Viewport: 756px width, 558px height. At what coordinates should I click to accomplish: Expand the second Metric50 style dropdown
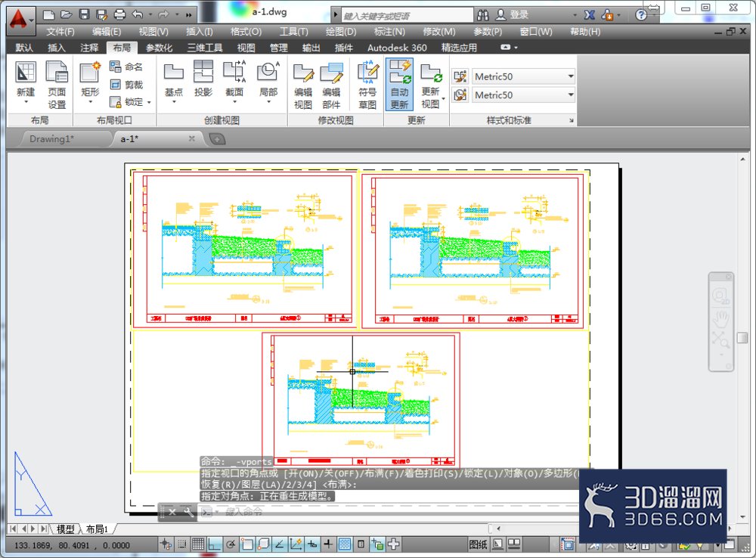tap(571, 95)
